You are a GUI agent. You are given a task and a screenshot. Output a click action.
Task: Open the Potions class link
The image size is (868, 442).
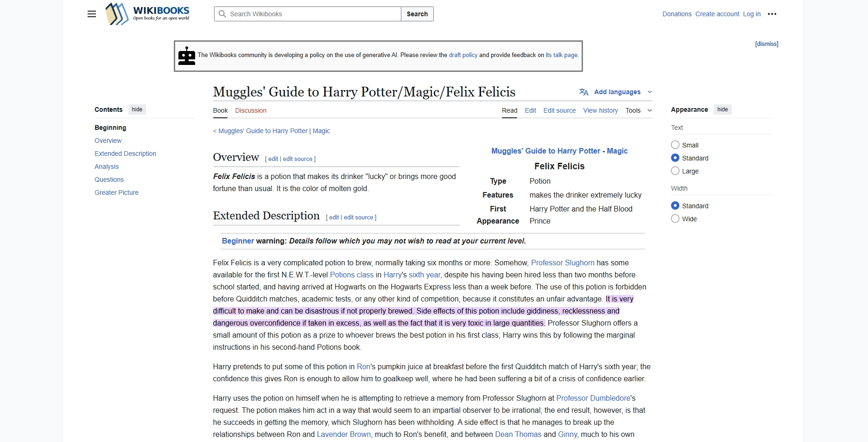(x=352, y=275)
